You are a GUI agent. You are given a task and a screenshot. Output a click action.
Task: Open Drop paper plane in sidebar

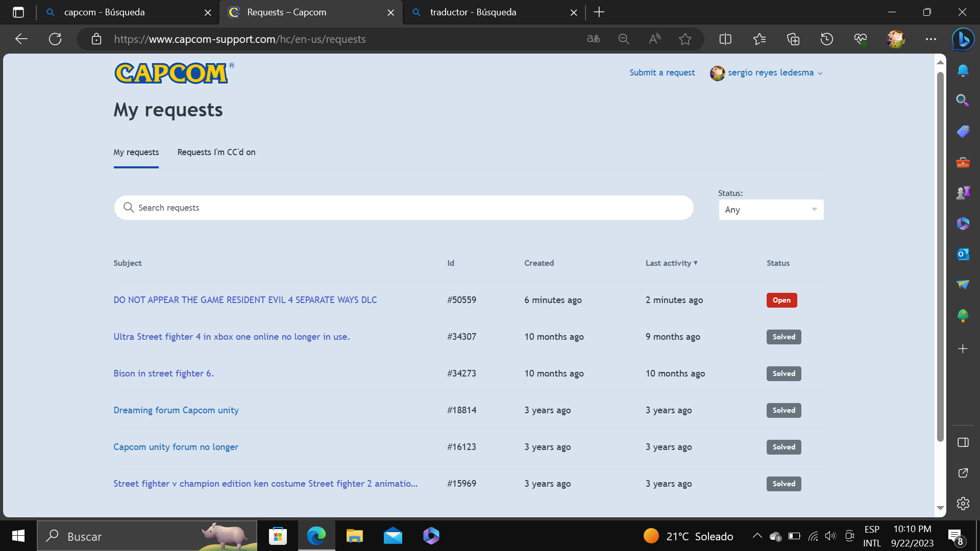pos(963,285)
